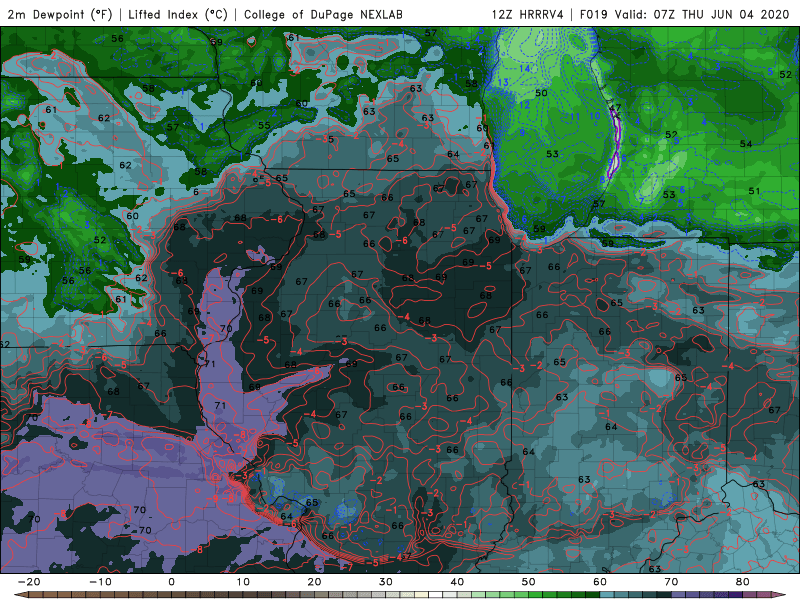This screenshot has width=800, height=600.
Task: Click the black "51" dewpoint value
Action: click(754, 191)
